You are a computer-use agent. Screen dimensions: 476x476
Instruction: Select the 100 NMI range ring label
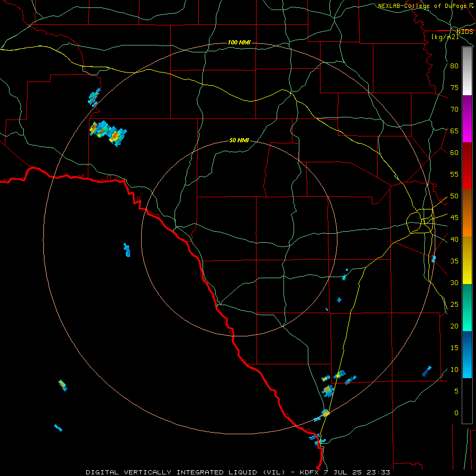pos(239,42)
